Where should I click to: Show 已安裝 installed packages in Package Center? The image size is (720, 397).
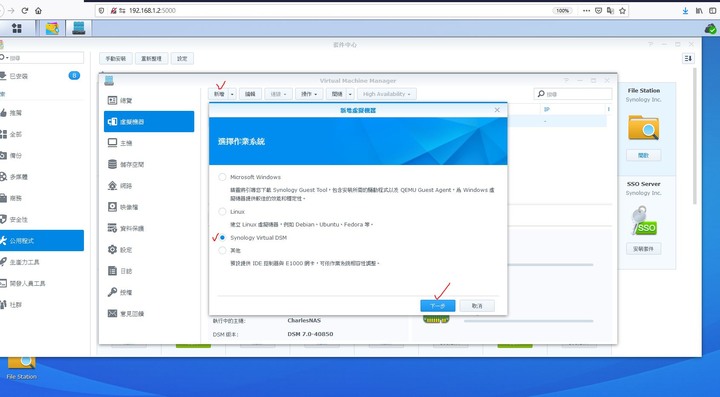[42, 76]
